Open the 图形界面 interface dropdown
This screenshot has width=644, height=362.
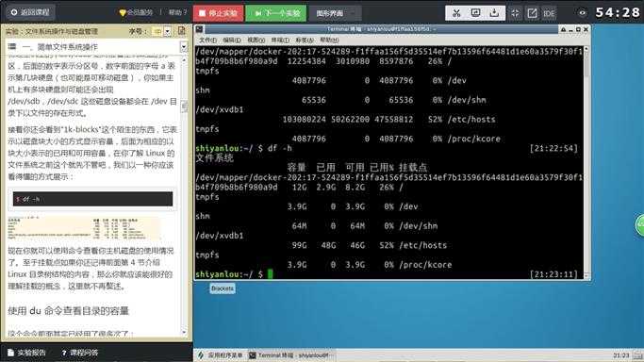point(335,13)
